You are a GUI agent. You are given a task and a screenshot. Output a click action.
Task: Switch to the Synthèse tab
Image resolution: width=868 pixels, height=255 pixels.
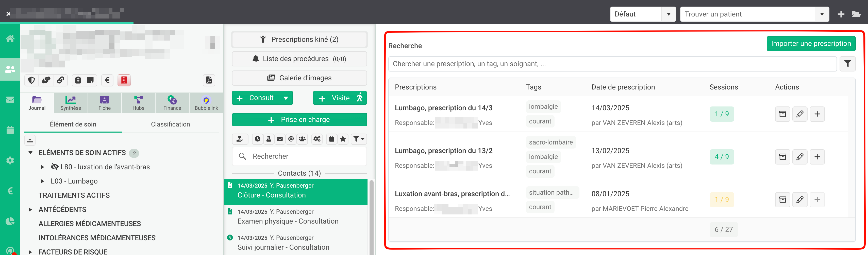coord(71,103)
